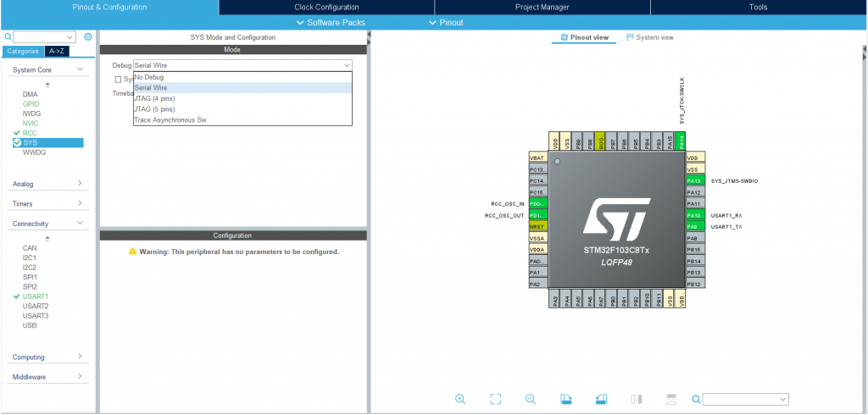Viewport: 868px width, 415px height.
Task: Click the pin search magnifier icon
Action: pos(697,400)
